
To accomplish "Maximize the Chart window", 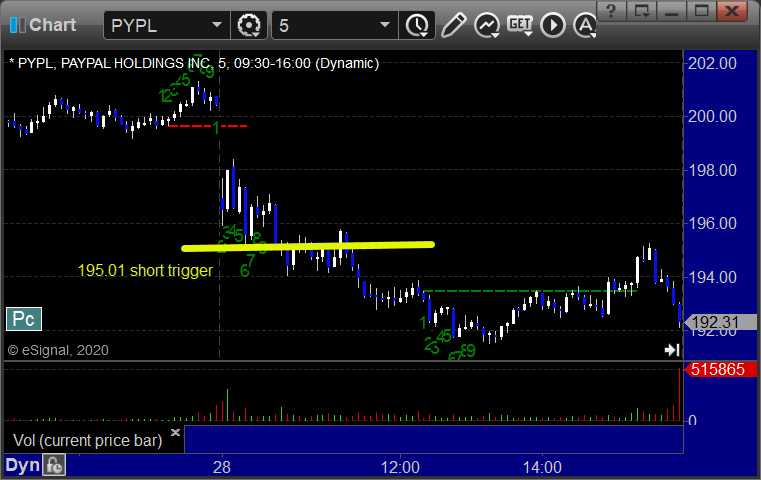I will 701,11.
